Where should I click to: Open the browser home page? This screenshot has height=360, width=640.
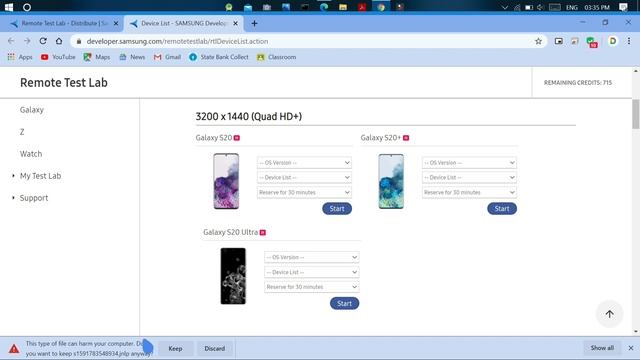59,41
